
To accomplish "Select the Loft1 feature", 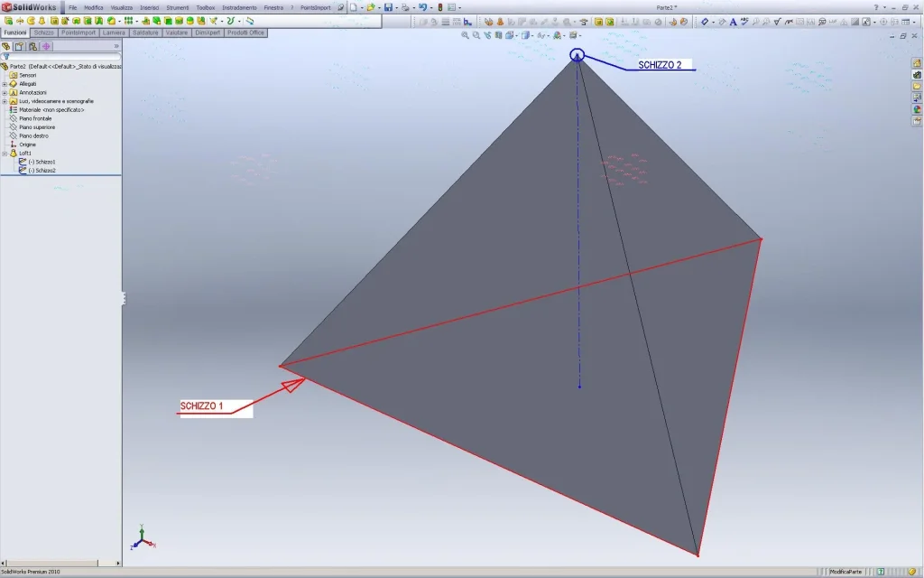I will coord(24,154).
